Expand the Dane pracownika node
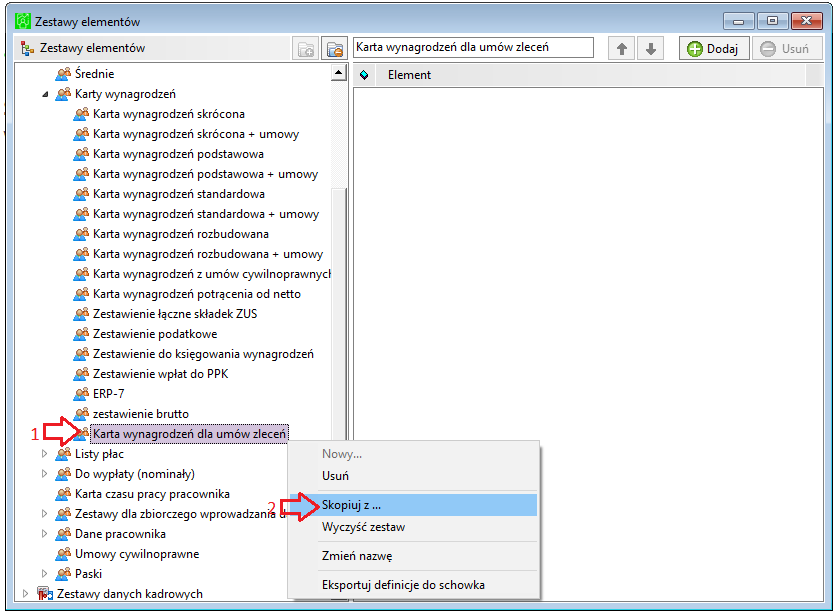This screenshot has height=616, width=839. [44, 534]
